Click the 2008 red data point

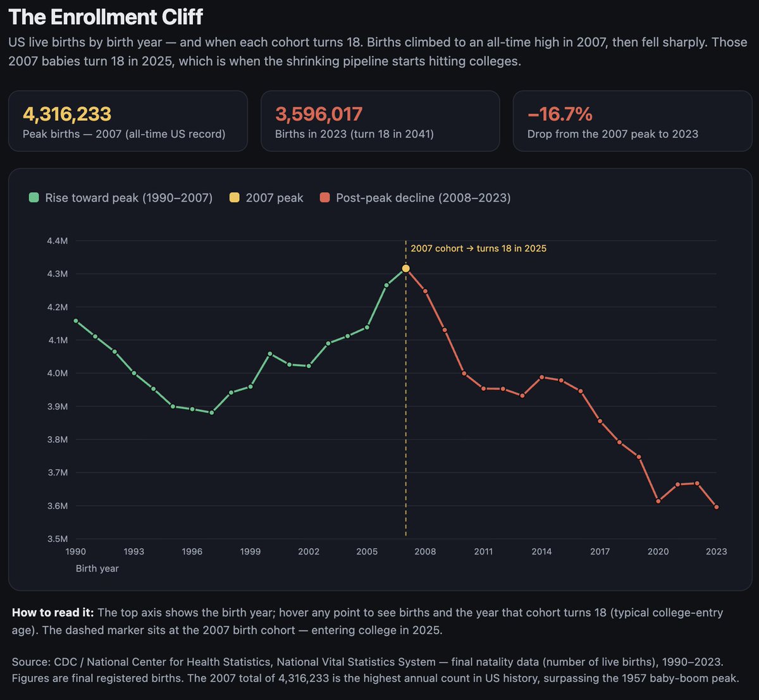tap(425, 291)
